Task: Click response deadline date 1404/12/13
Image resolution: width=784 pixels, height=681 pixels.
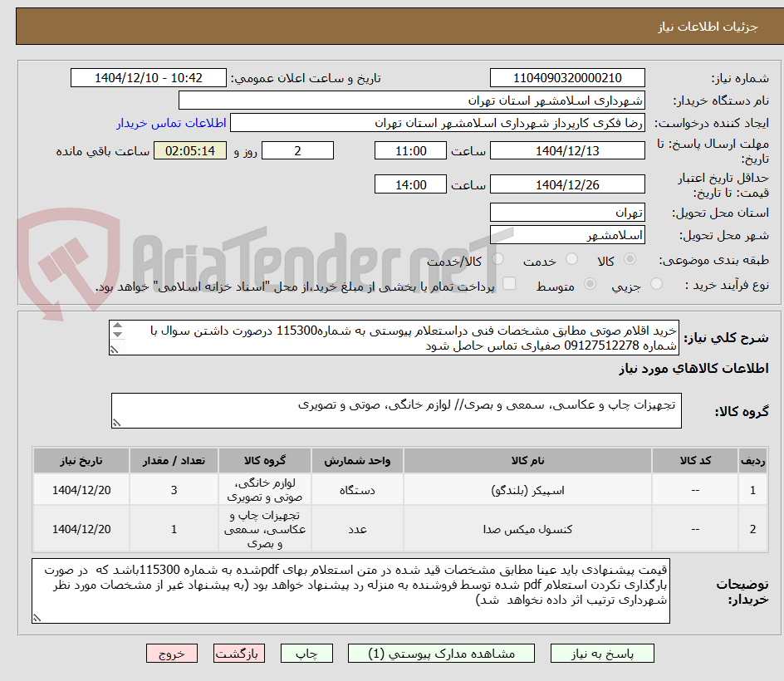Action: (567, 150)
